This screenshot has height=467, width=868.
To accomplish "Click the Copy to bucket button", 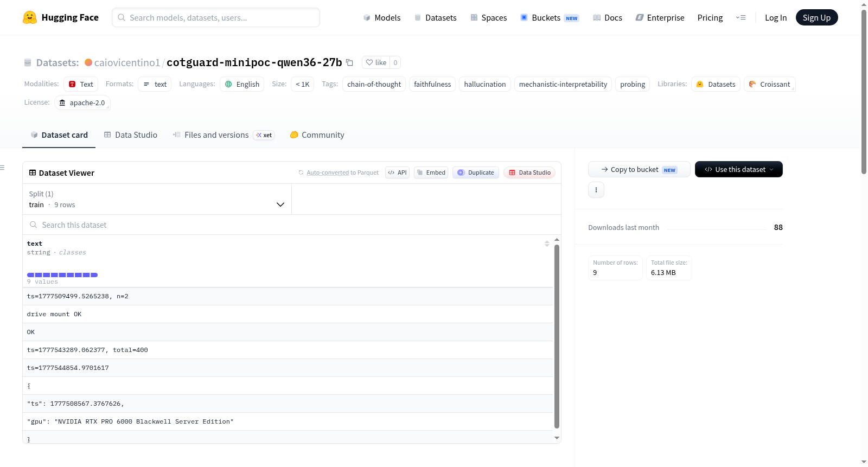I will click(x=639, y=169).
